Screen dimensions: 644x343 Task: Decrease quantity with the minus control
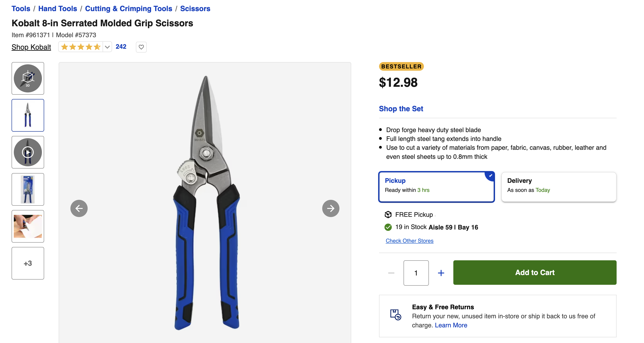[x=391, y=273]
